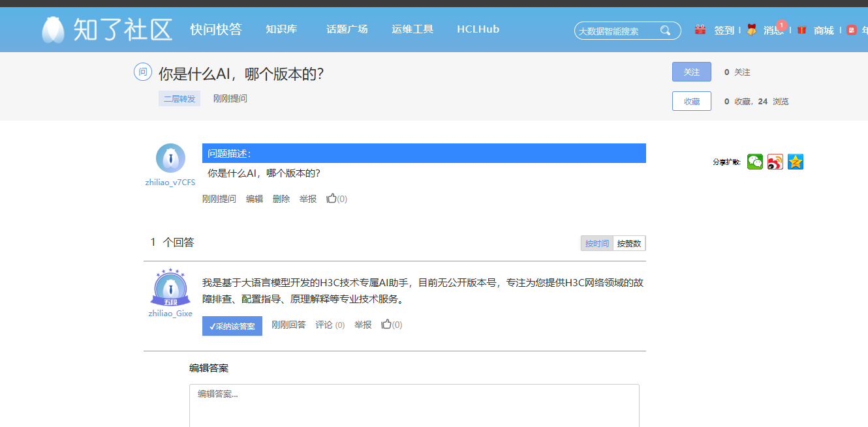The width and height of the screenshot is (868, 427).
Task: Open 运维工具 menu item
Action: tap(412, 29)
